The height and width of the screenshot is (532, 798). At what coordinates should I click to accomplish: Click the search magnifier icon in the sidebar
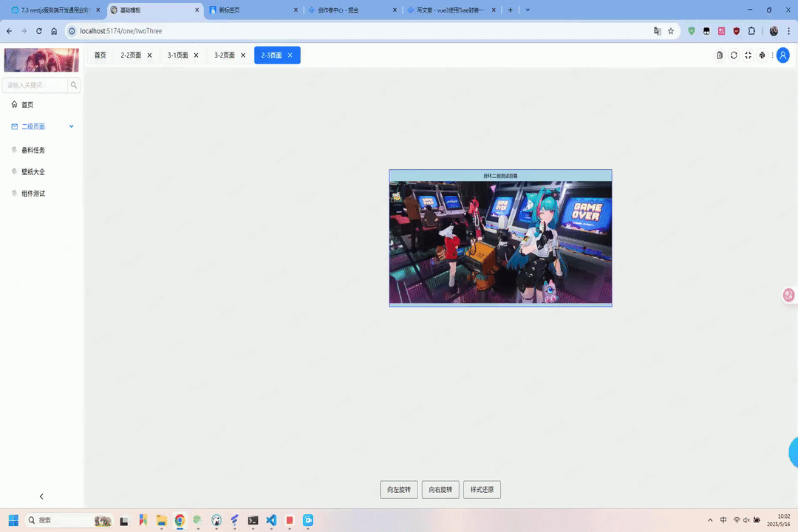point(74,85)
